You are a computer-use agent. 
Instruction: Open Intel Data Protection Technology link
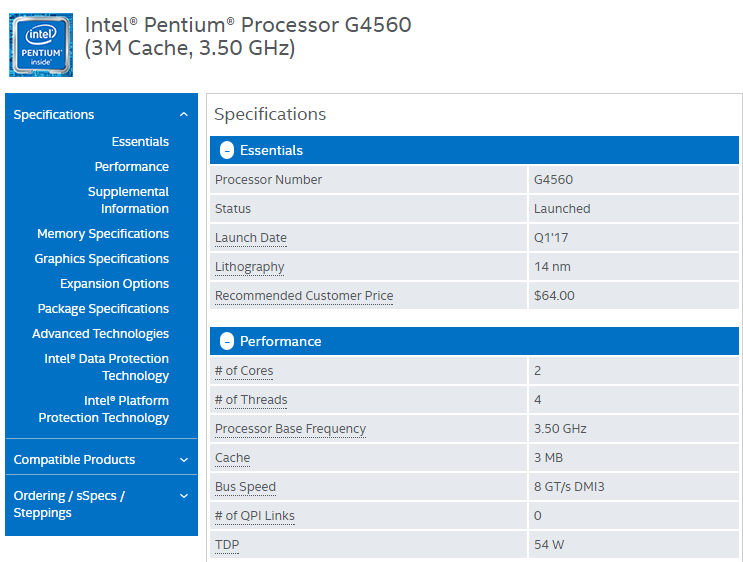107,367
